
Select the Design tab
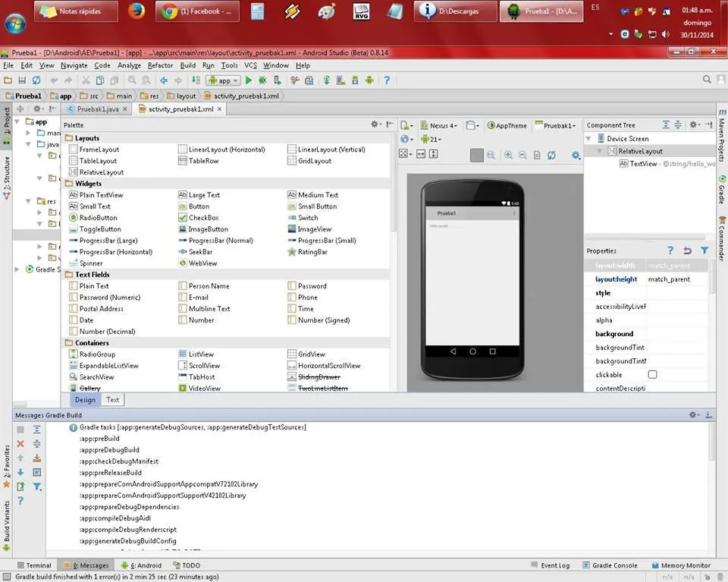[85, 399]
